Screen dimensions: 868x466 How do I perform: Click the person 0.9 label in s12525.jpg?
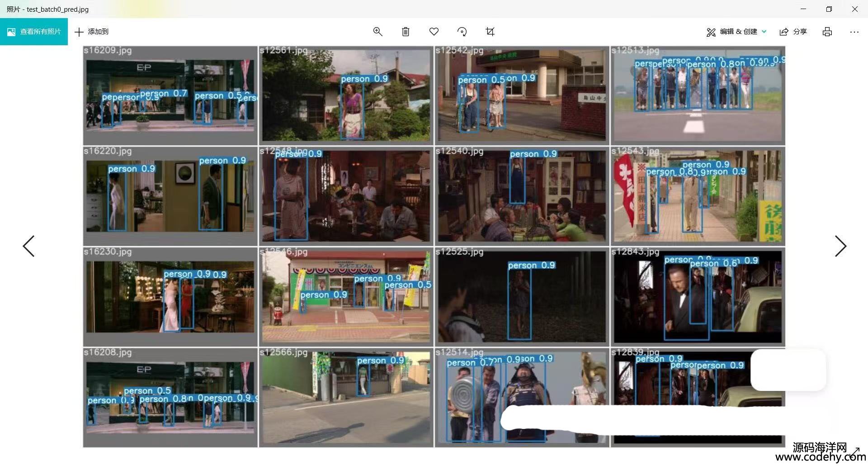pos(532,265)
